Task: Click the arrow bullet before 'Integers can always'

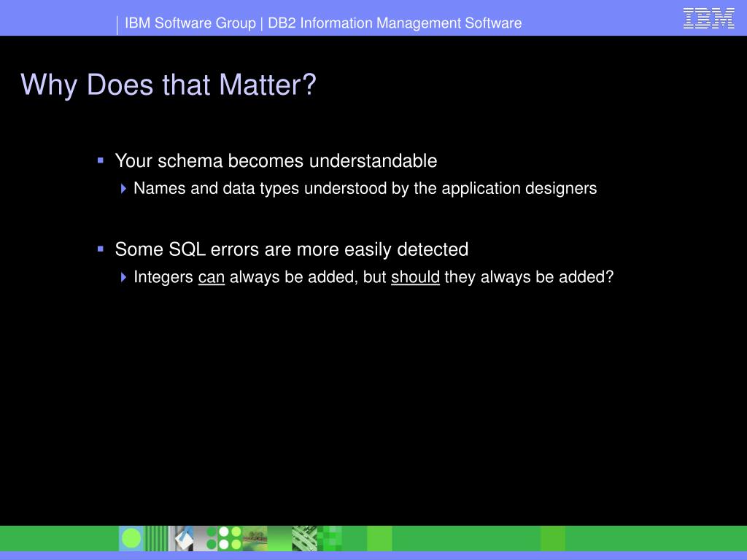Action: pyautogui.click(x=123, y=276)
